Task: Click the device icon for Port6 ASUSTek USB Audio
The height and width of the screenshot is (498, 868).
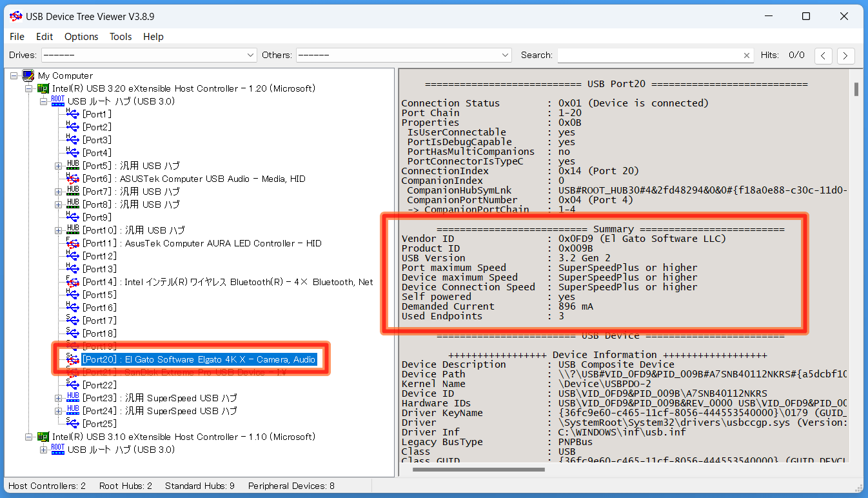Action: coord(73,179)
